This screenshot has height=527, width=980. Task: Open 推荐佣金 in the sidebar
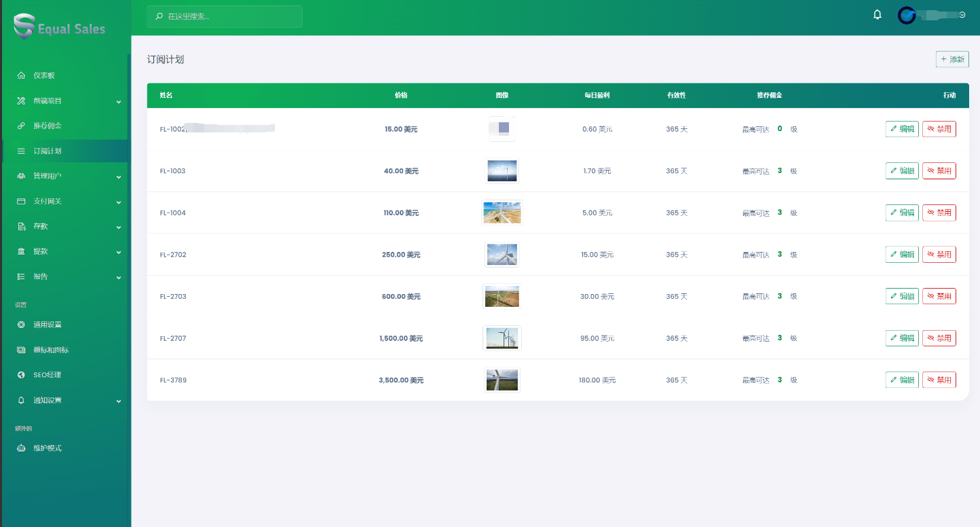pos(65,126)
